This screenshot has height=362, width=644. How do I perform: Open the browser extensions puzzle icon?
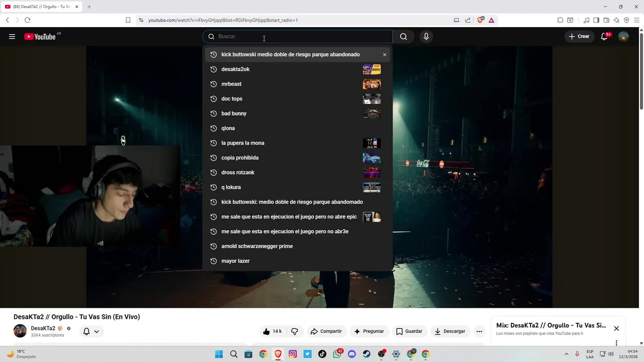(560, 20)
